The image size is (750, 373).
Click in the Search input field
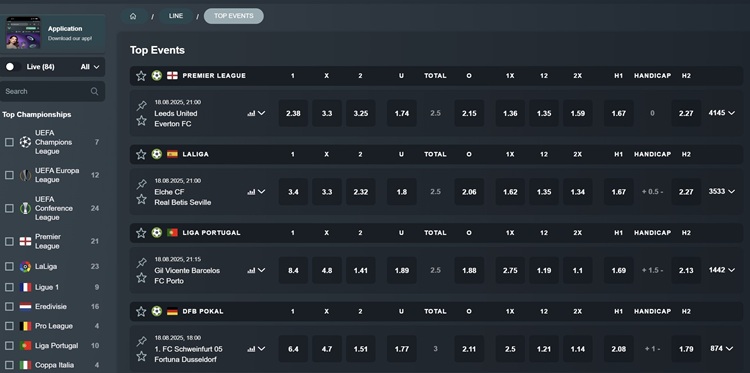[53, 91]
